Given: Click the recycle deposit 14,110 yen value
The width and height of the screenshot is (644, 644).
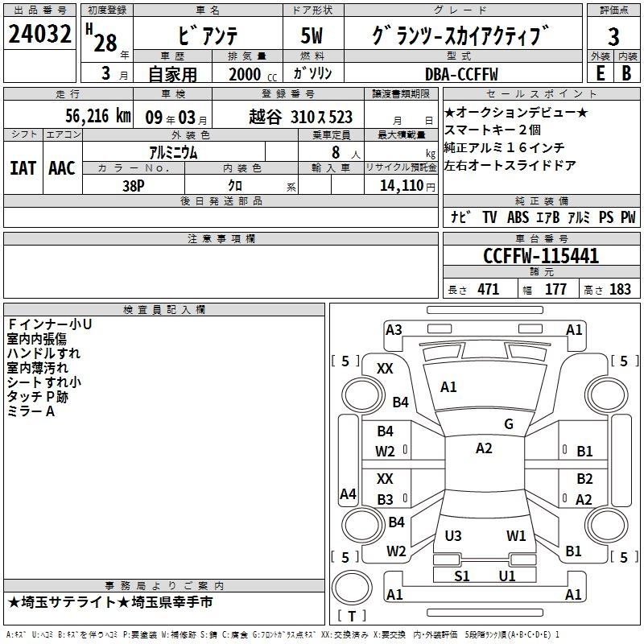Looking at the screenshot, I should 401,185.
